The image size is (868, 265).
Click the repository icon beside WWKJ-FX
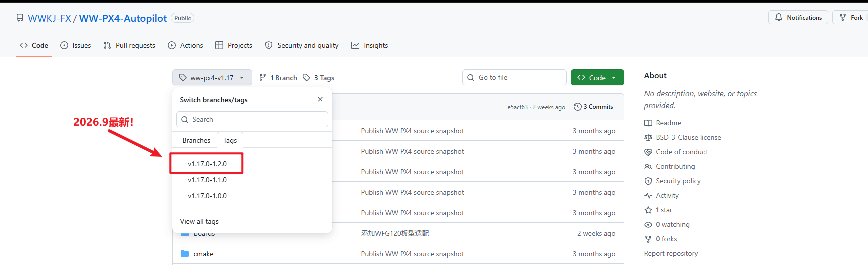click(20, 18)
